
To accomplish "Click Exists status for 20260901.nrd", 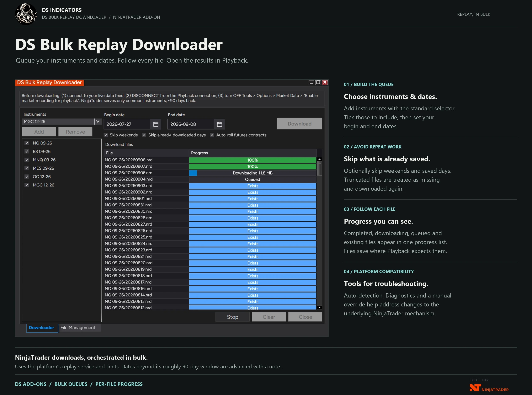I will pos(253,199).
